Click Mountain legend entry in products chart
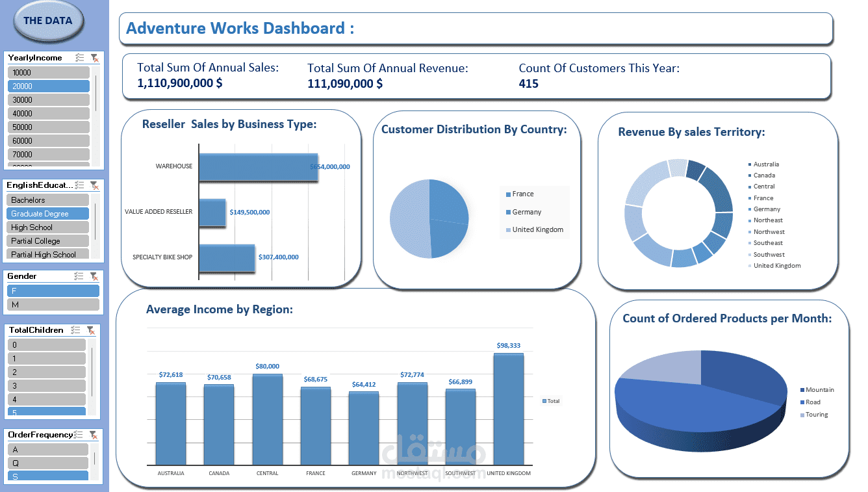Screen dimensions: 868x492 tap(817, 390)
